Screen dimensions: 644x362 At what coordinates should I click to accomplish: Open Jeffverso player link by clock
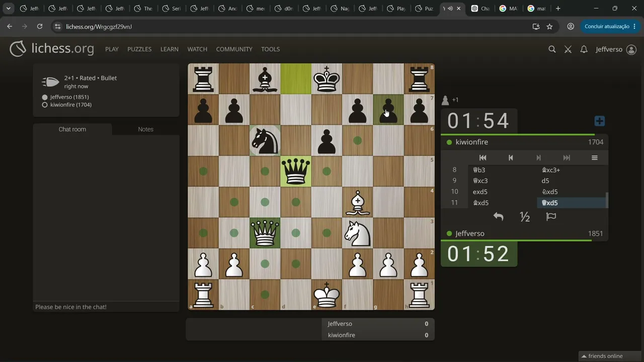tap(469, 234)
